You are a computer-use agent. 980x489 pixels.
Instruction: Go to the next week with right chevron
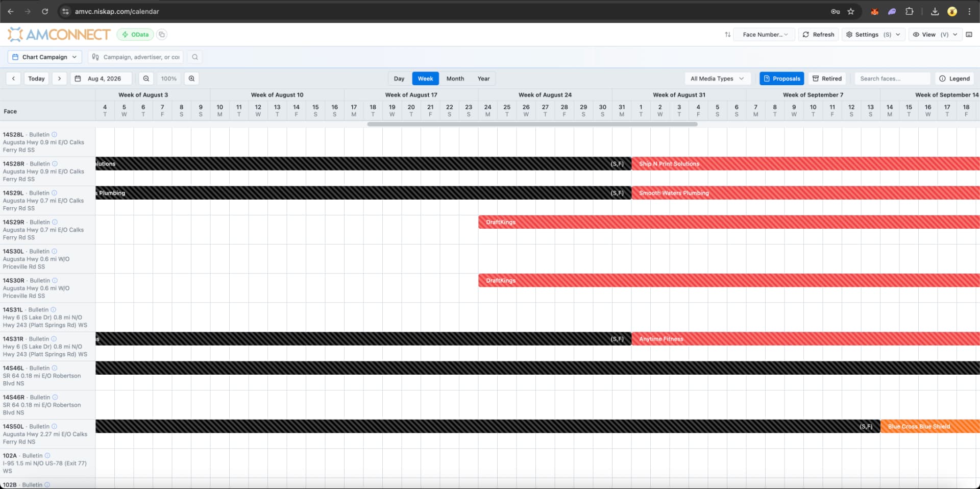[x=59, y=79]
